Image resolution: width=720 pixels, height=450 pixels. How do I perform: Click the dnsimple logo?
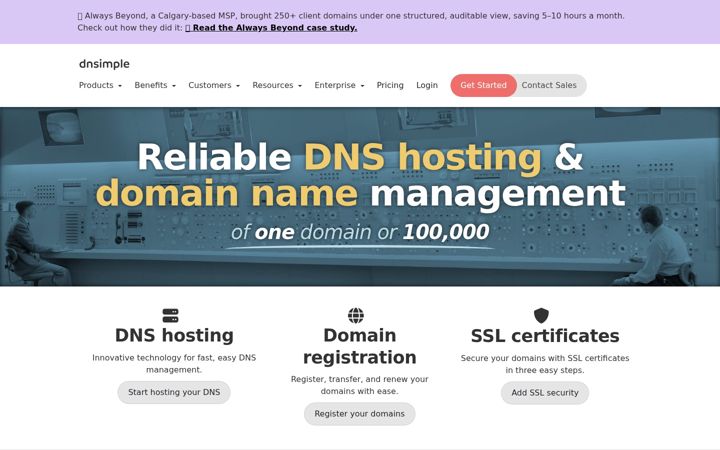(x=104, y=64)
